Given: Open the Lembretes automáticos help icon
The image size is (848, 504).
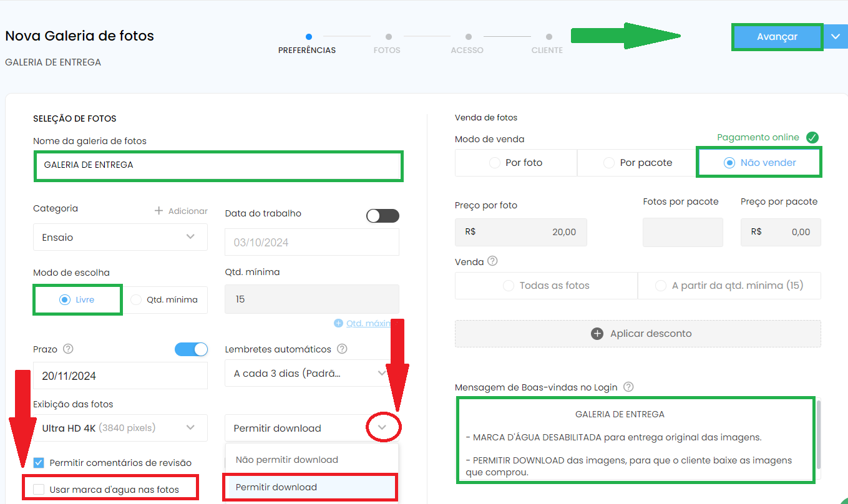Looking at the screenshot, I should click(342, 349).
